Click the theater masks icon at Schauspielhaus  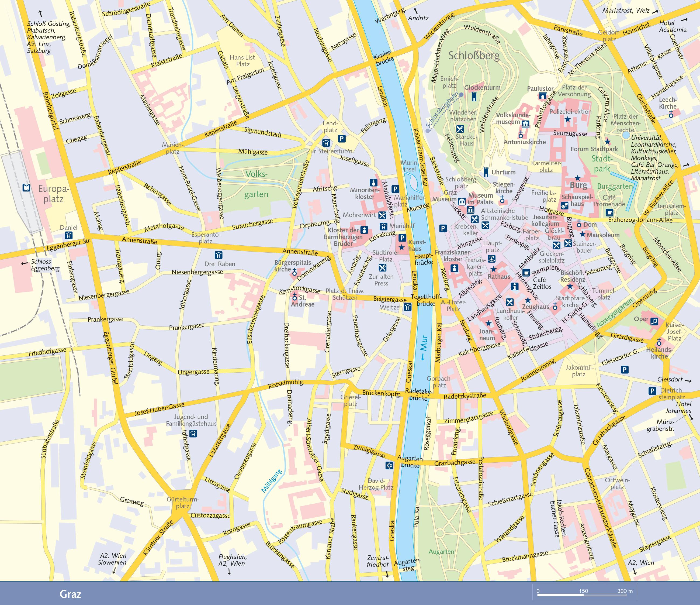point(564,205)
